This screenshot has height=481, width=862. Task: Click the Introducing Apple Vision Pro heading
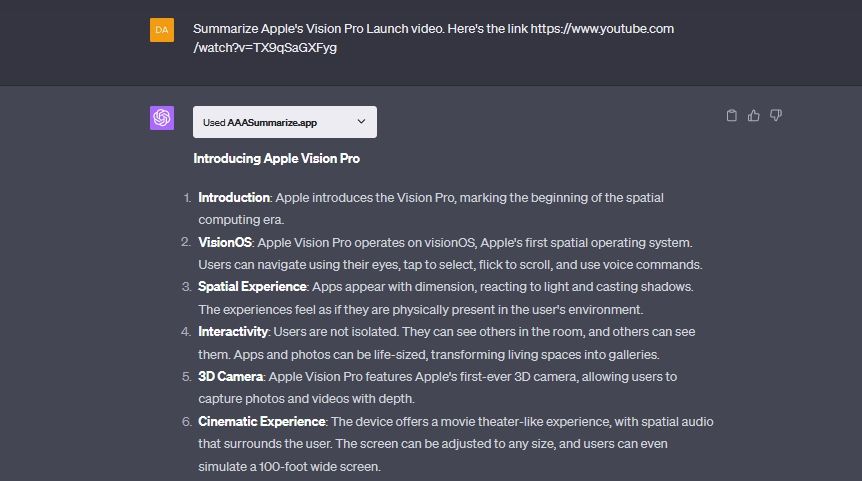pyautogui.click(x=276, y=158)
